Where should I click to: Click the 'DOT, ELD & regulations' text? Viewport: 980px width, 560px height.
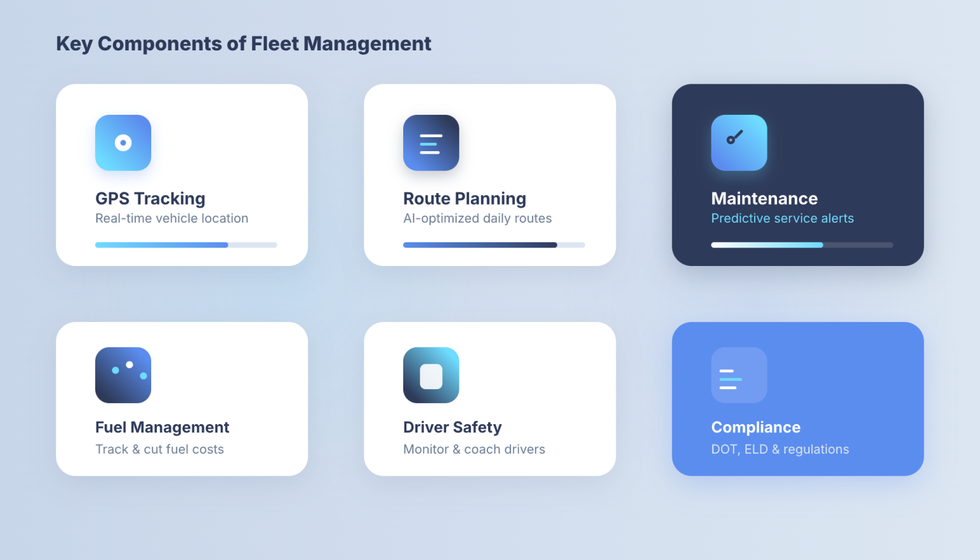tap(780, 449)
